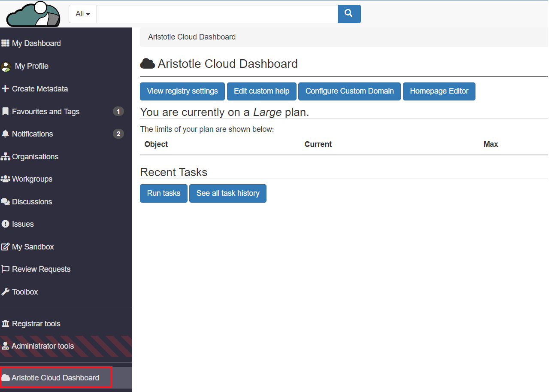The height and width of the screenshot is (392, 551).
Task: Click the View registry settings button
Action: [182, 91]
